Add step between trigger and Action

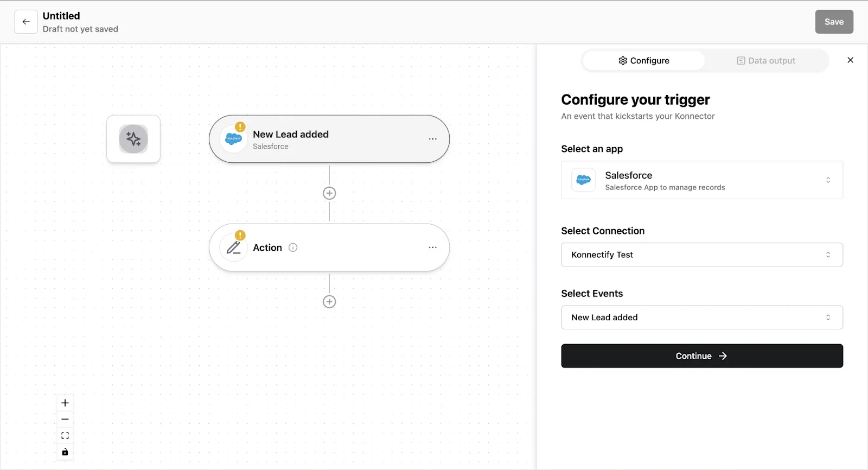click(329, 193)
